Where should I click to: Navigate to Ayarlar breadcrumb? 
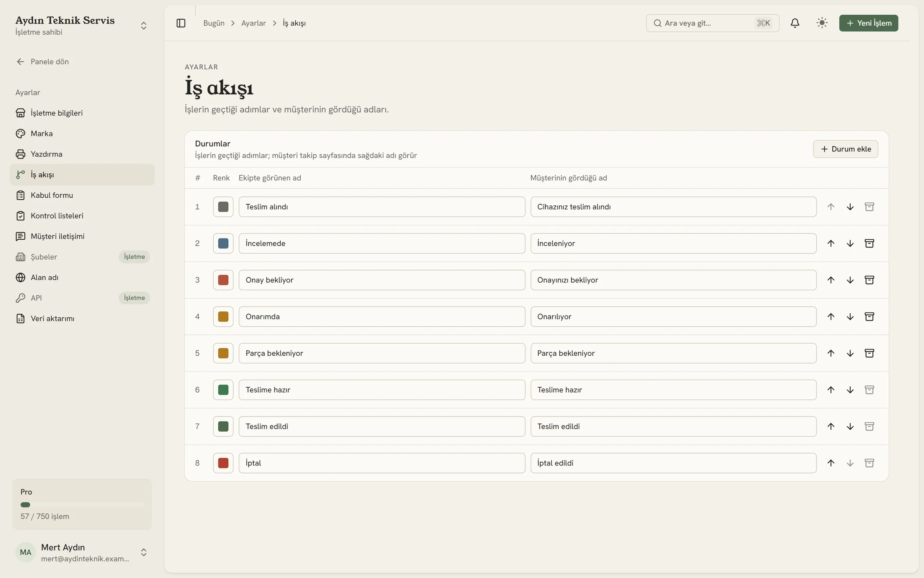(253, 23)
